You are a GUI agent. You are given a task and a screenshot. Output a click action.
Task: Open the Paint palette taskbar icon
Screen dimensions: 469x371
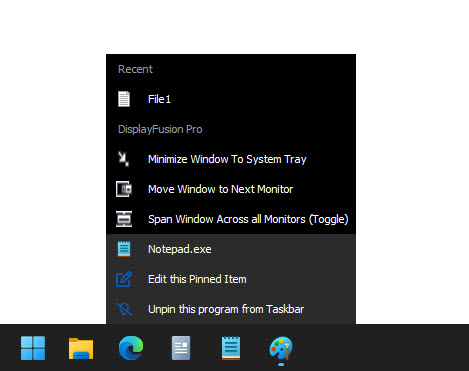point(281,349)
